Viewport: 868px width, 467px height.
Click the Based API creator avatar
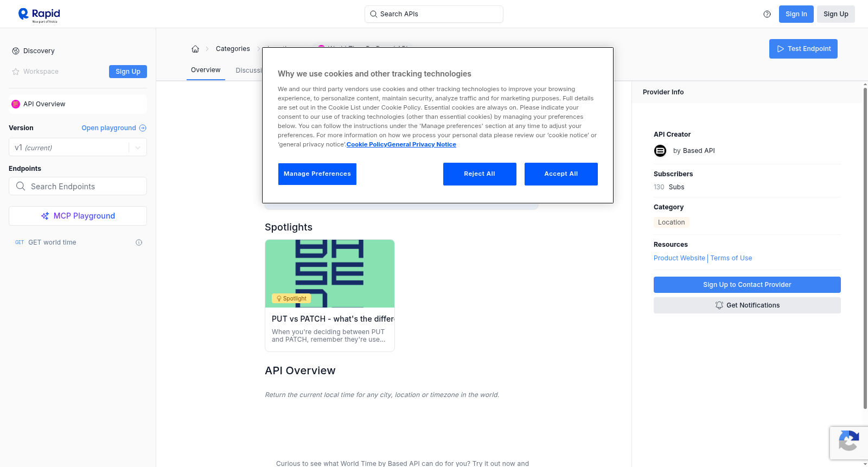[x=660, y=151]
